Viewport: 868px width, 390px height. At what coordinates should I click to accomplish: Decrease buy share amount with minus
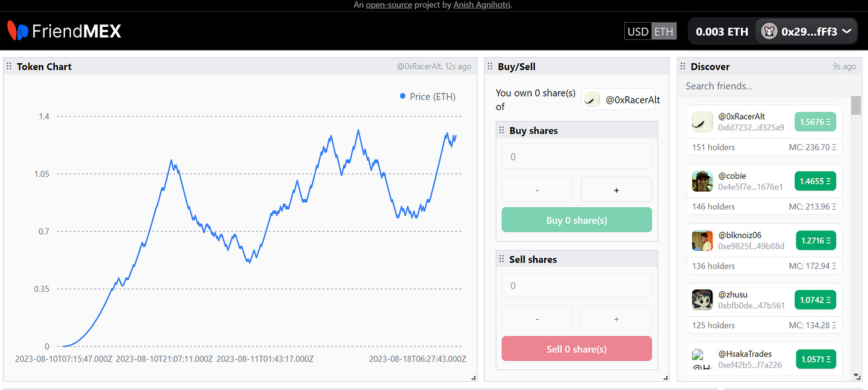coord(537,189)
